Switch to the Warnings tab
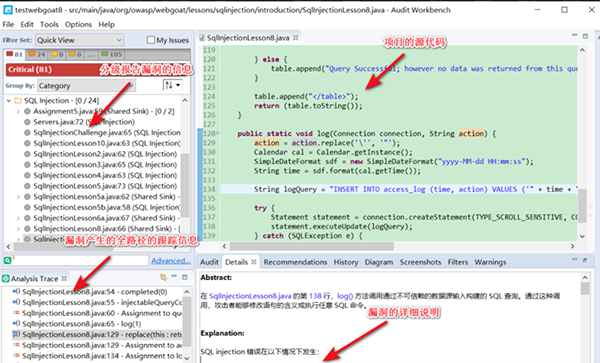The width and height of the screenshot is (600, 363). click(x=490, y=262)
